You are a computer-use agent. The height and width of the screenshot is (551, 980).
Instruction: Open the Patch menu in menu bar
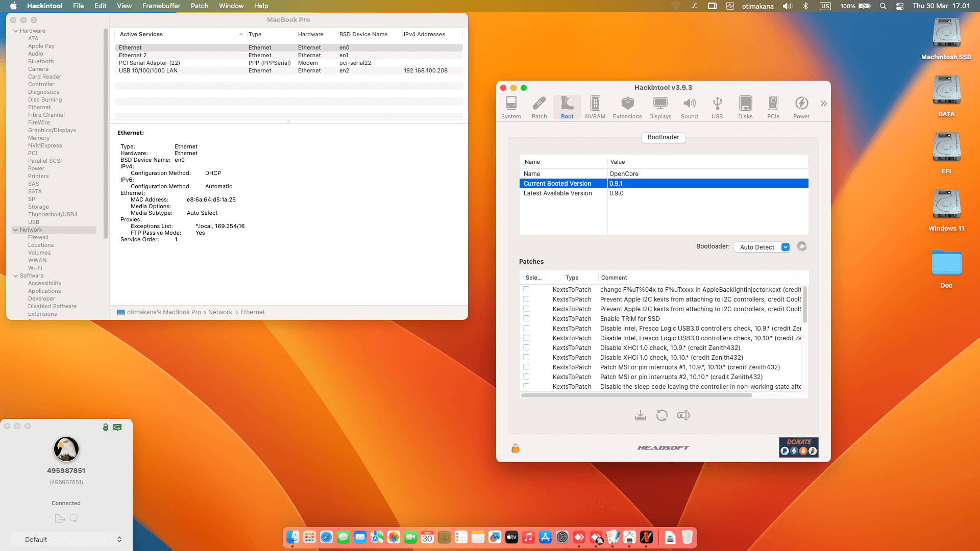[x=199, y=6]
